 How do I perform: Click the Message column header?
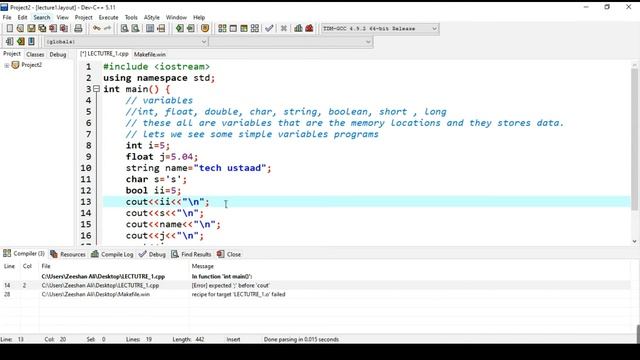(203, 266)
